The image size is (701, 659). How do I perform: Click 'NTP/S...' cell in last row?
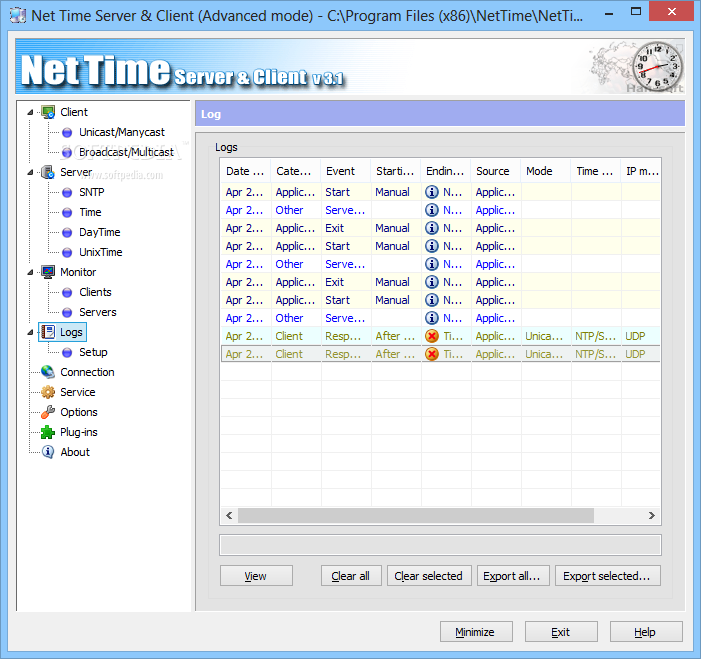(595, 354)
